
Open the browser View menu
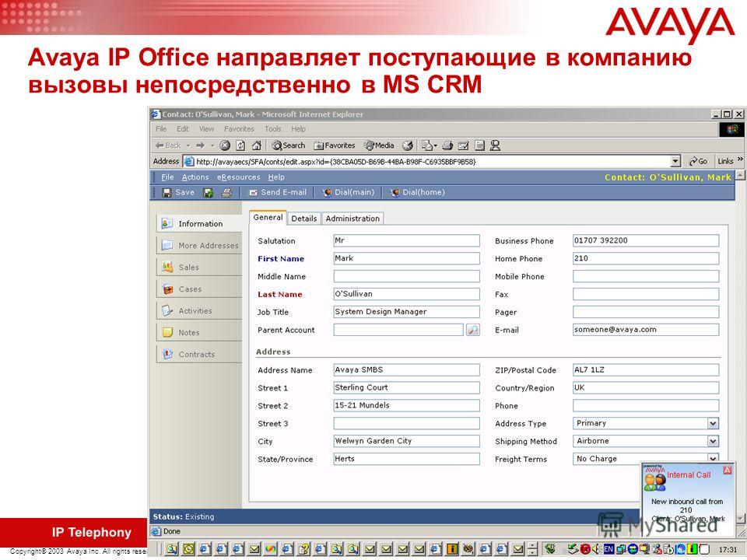tap(206, 129)
